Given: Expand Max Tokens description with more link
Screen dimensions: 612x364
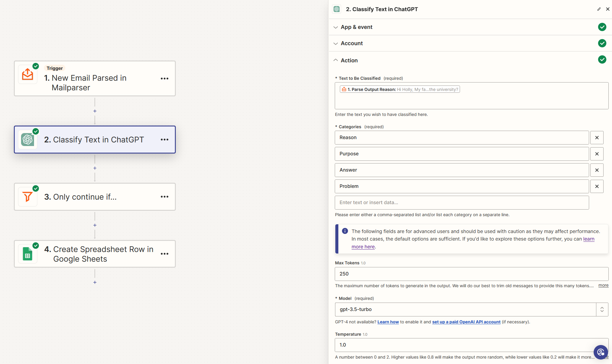Looking at the screenshot, I should click(603, 285).
